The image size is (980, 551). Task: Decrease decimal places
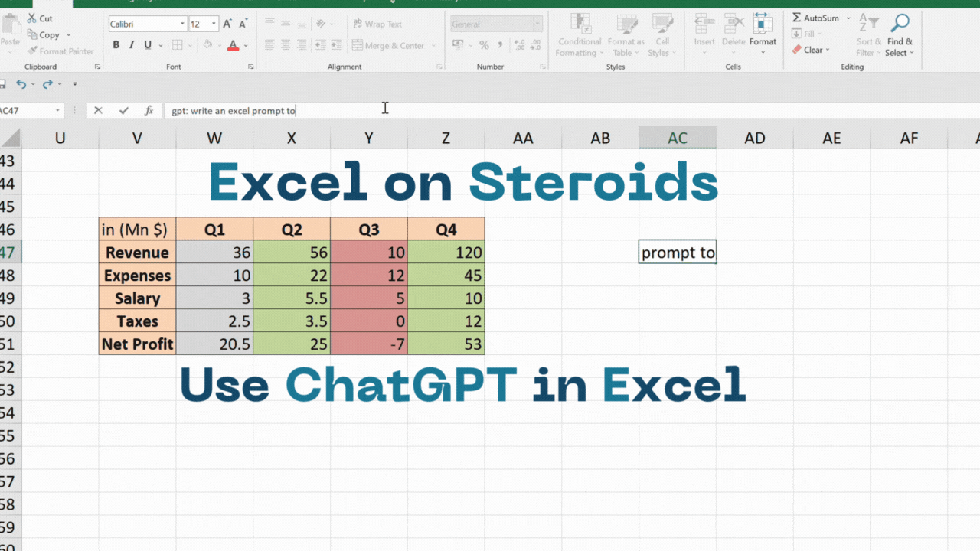(534, 45)
